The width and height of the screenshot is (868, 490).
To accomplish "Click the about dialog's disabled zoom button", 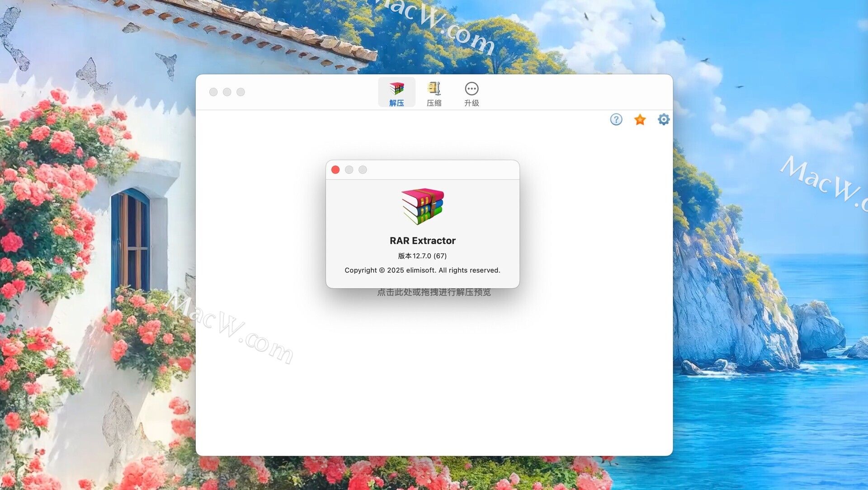I will [363, 170].
